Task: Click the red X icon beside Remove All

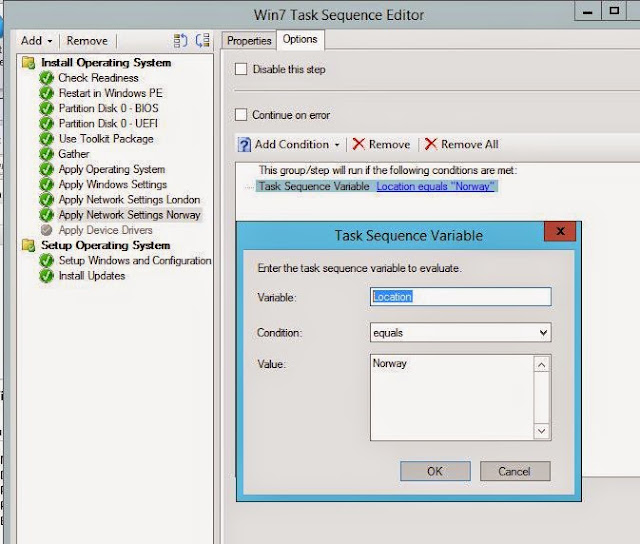Action: (431, 144)
